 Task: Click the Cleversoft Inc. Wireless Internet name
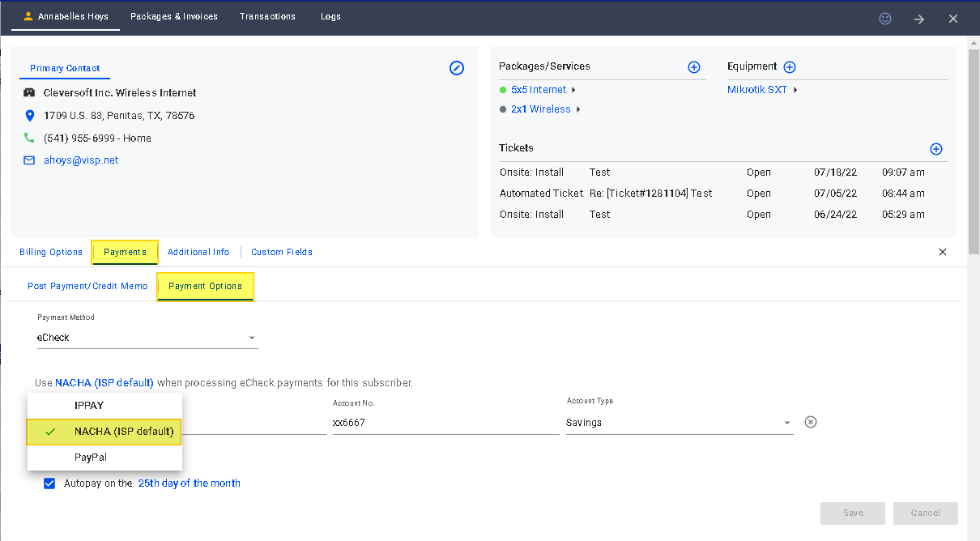point(120,93)
